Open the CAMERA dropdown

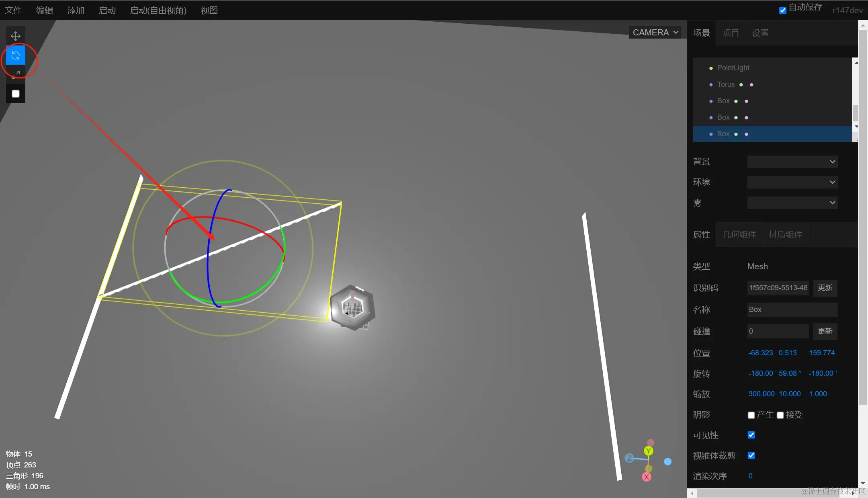[655, 33]
